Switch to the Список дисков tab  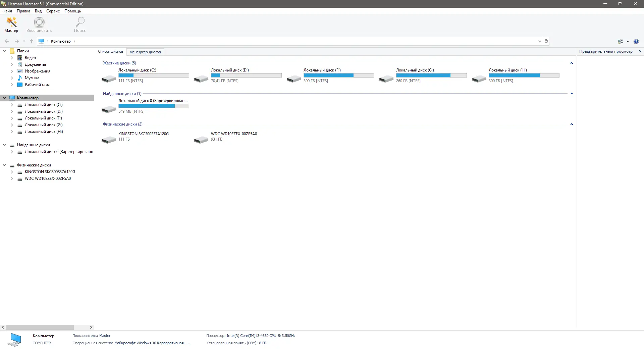tap(111, 52)
